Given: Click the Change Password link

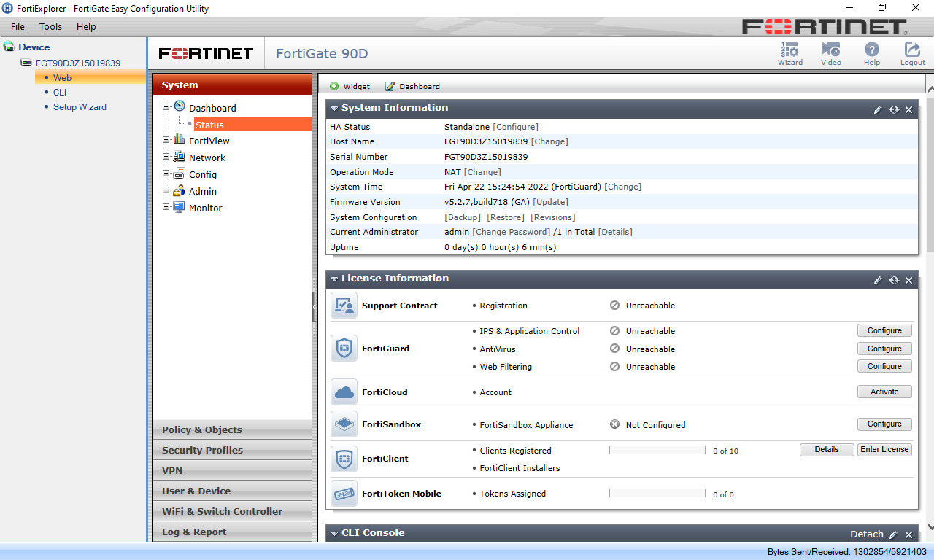Looking at the screenshot, I should coord(511,232).
